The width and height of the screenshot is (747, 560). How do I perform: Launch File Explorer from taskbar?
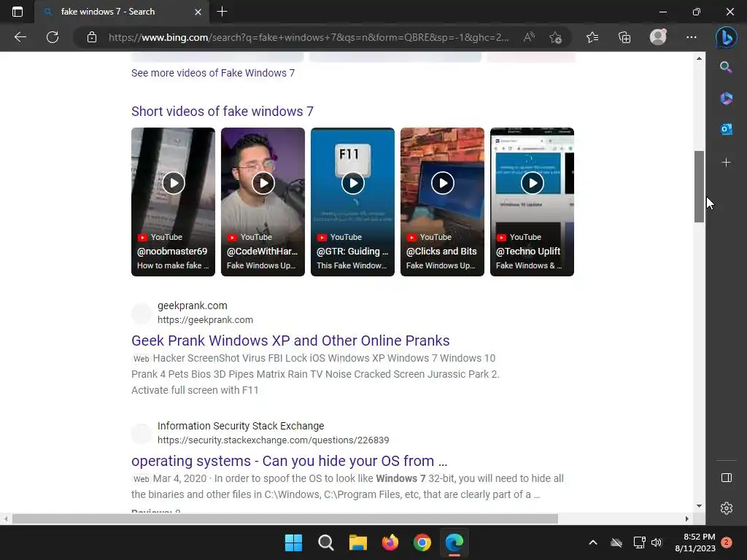point(357,542)
